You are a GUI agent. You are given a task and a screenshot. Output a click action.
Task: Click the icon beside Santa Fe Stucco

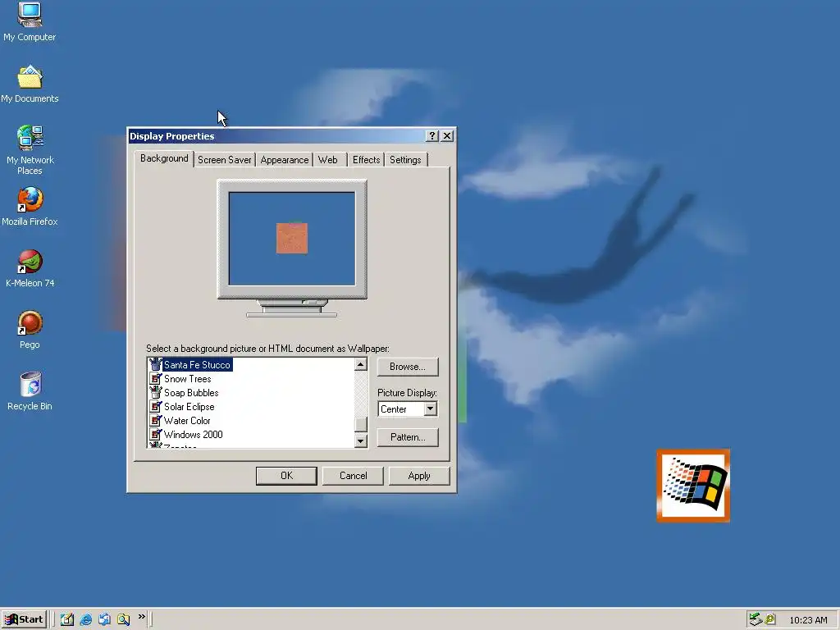point(155,365)
